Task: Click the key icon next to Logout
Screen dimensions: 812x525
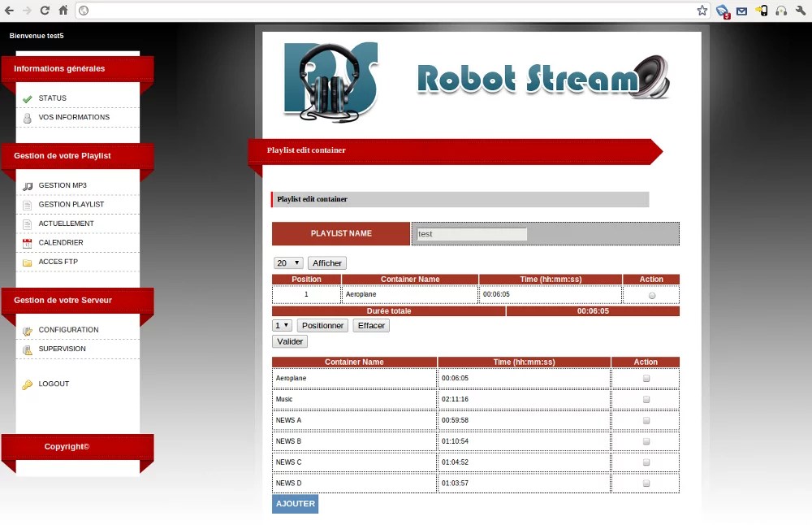Action: (27, 384)
